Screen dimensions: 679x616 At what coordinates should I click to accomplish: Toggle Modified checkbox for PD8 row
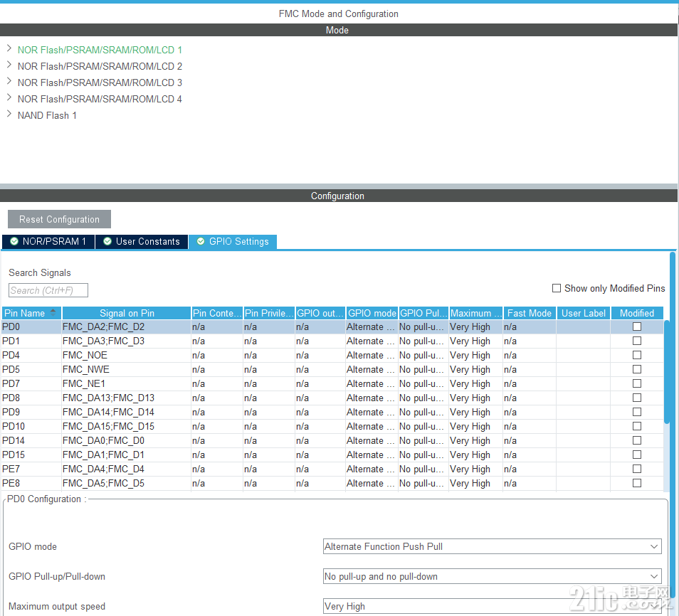tap(636, 398)
